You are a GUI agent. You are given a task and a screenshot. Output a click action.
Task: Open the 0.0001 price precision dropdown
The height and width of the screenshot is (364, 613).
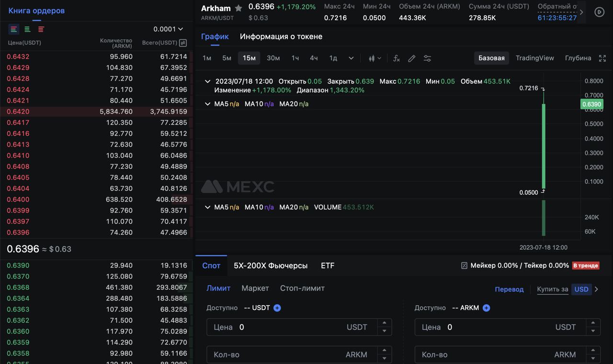pyautogui.click(x=168, y=29)
